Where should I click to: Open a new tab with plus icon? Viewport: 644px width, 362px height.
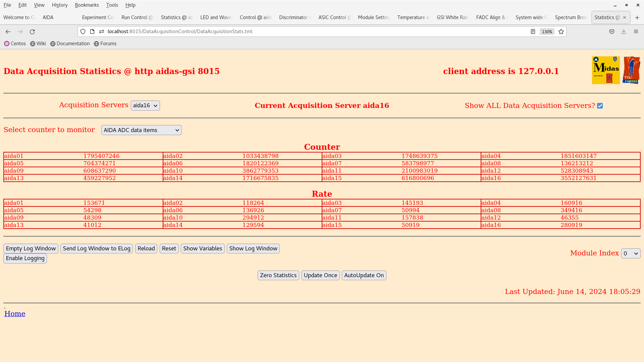tap(637, 17)
